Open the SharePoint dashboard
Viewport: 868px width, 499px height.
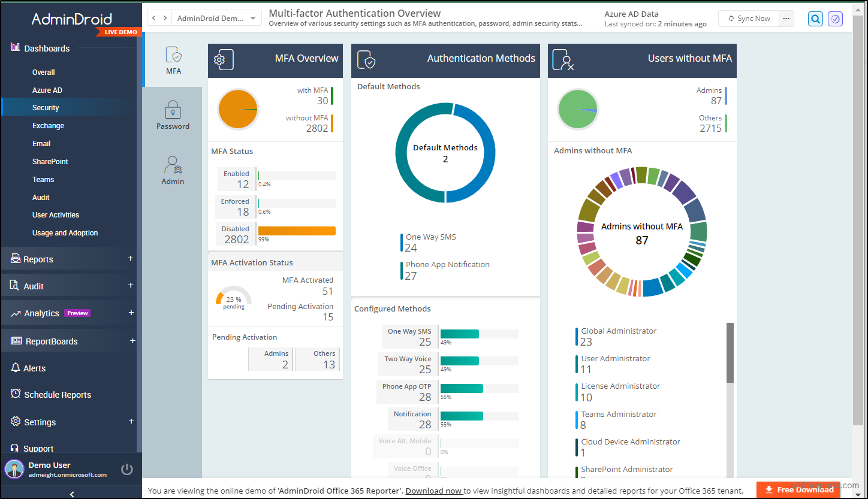coord(50,162)
